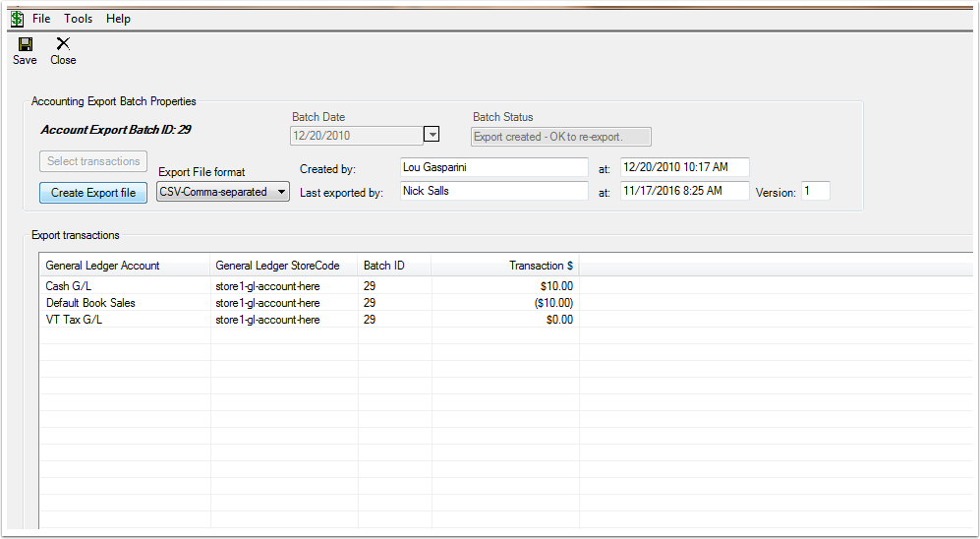
Task: Click the Version field
Action: 816,191
